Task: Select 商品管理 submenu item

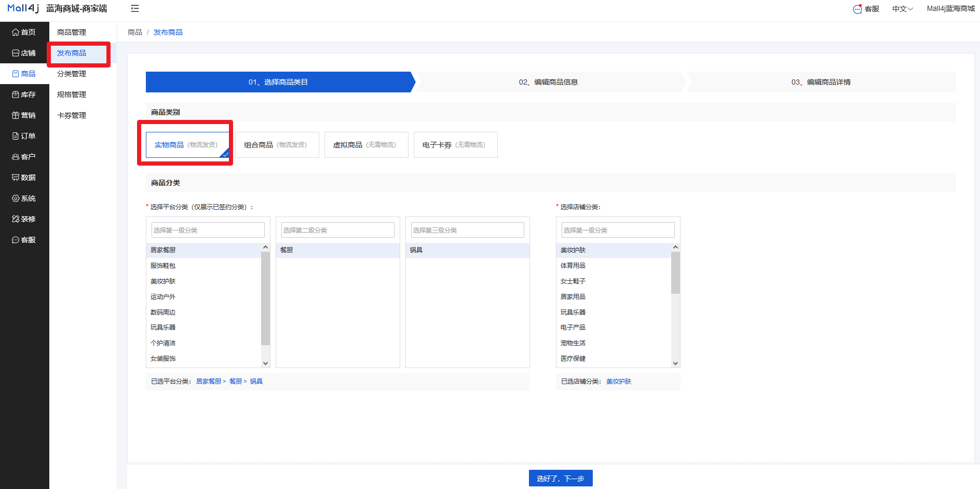Action: (83, 32)
